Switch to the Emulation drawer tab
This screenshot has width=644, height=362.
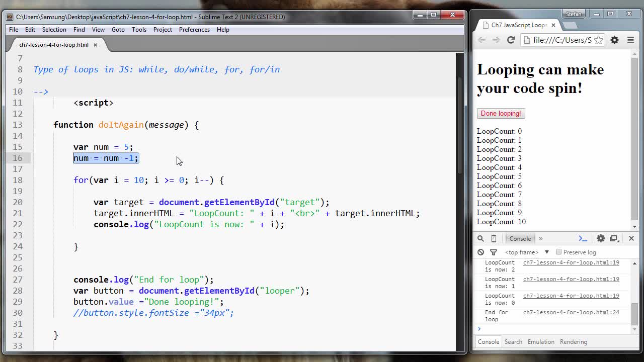541,342
